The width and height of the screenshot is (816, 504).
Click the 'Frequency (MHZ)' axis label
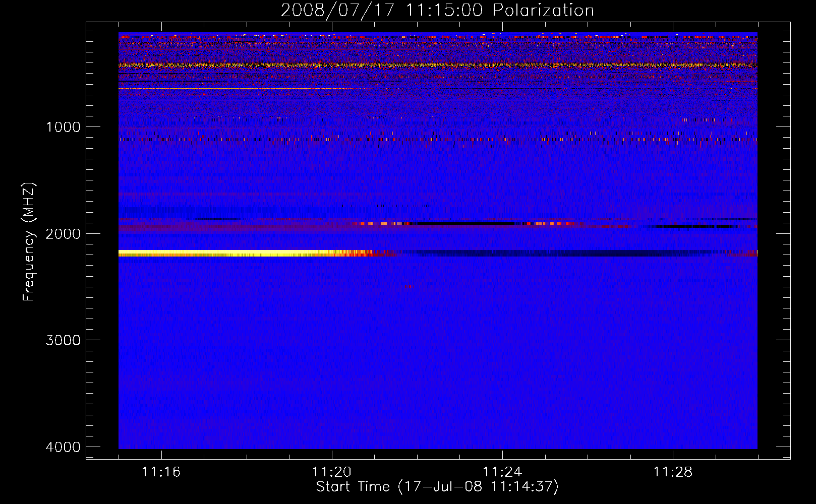[x=29, y=242]
